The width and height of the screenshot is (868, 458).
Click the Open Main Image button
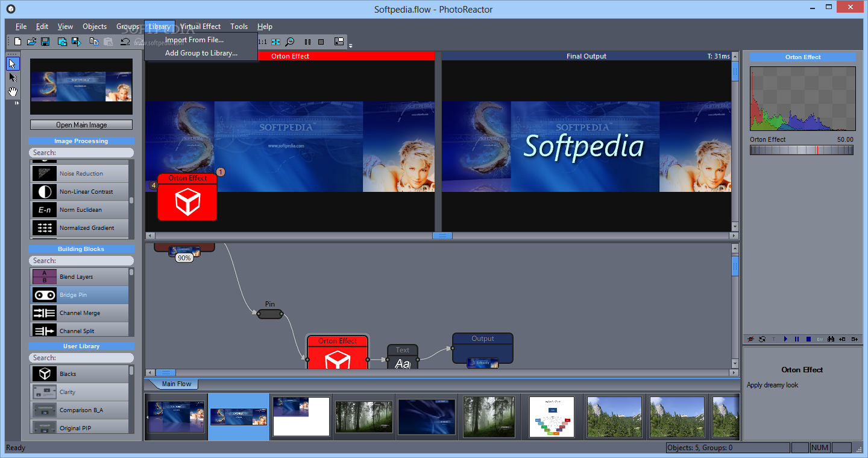[81, 125]
